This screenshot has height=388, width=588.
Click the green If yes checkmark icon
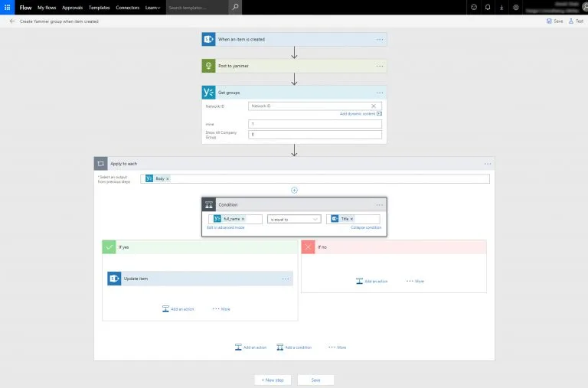[x=109, y=247]
